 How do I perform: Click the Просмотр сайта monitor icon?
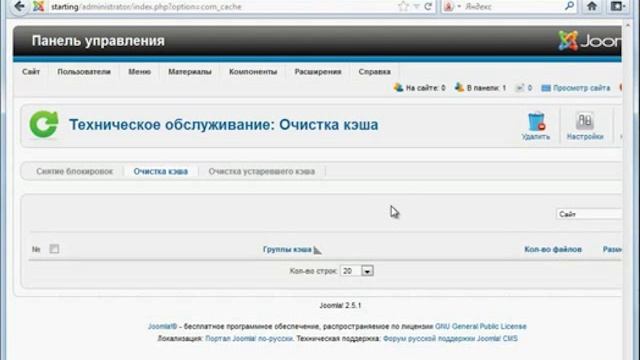[x=546, y=88]
